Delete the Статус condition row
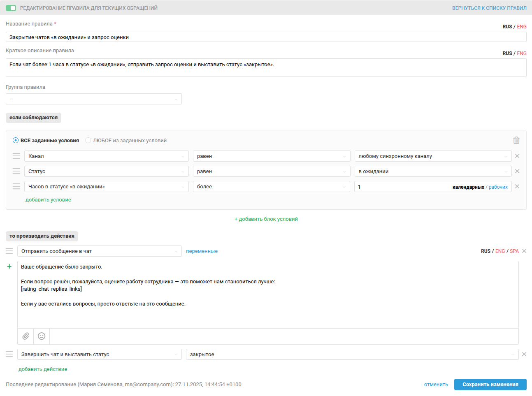This screenshot has width=532, height=396. [x=517, y=171]
